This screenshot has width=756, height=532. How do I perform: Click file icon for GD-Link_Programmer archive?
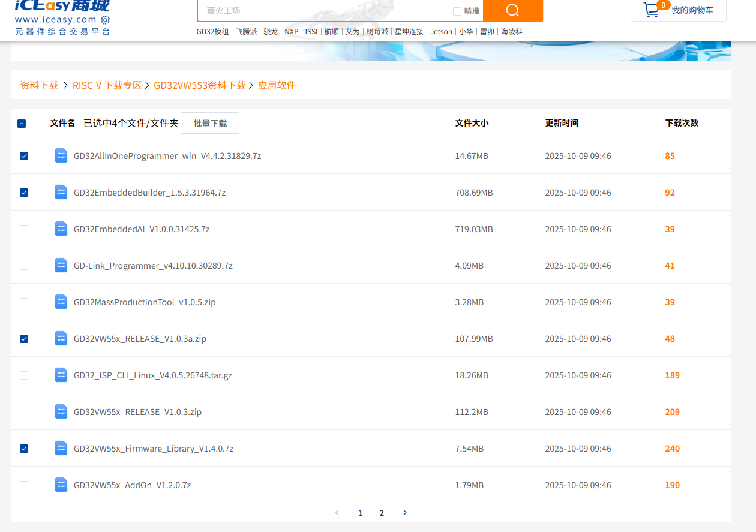point(61,265)
